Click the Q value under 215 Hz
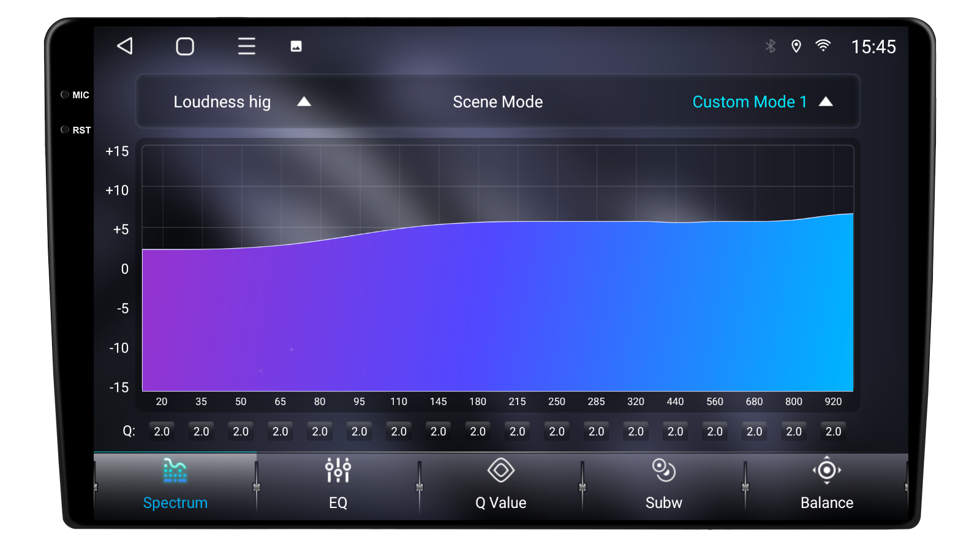The width and height of the screenshot is (980, 557). 518,431
